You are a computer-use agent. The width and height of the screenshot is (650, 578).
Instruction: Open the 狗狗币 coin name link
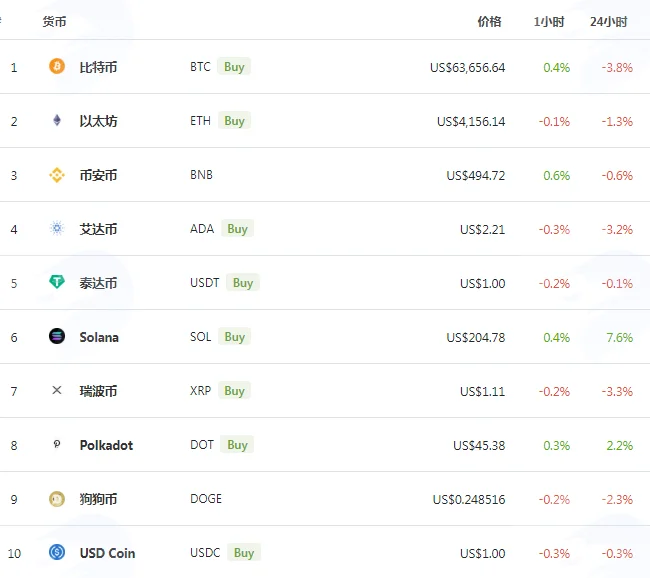98,499
